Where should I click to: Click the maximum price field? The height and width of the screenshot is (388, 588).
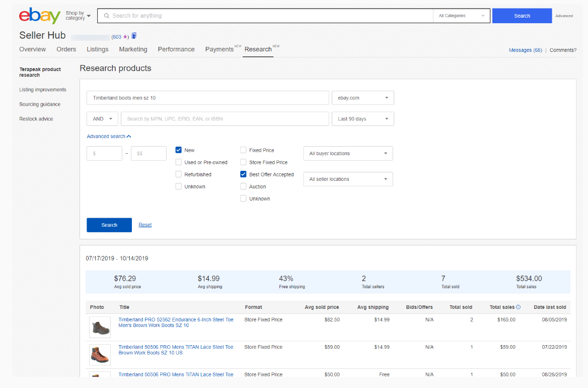pos(149,154)
